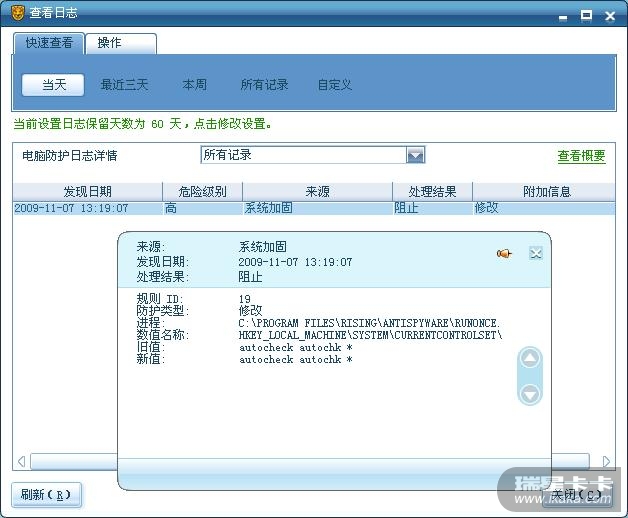The width and height of the screenshot is (628, 518).
Task: Select the 本周 time range
Action: point(195,85)
